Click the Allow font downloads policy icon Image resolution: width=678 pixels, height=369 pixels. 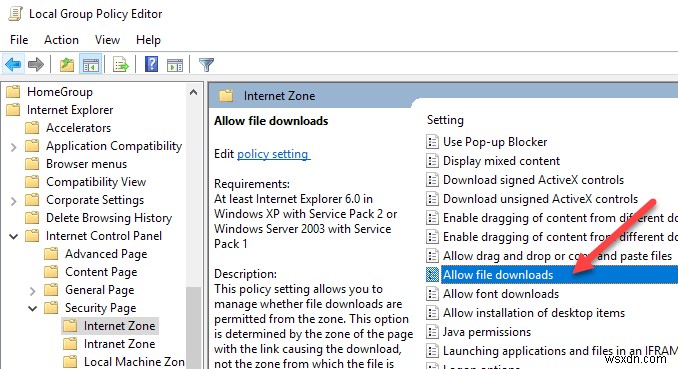tap(432, 294)
